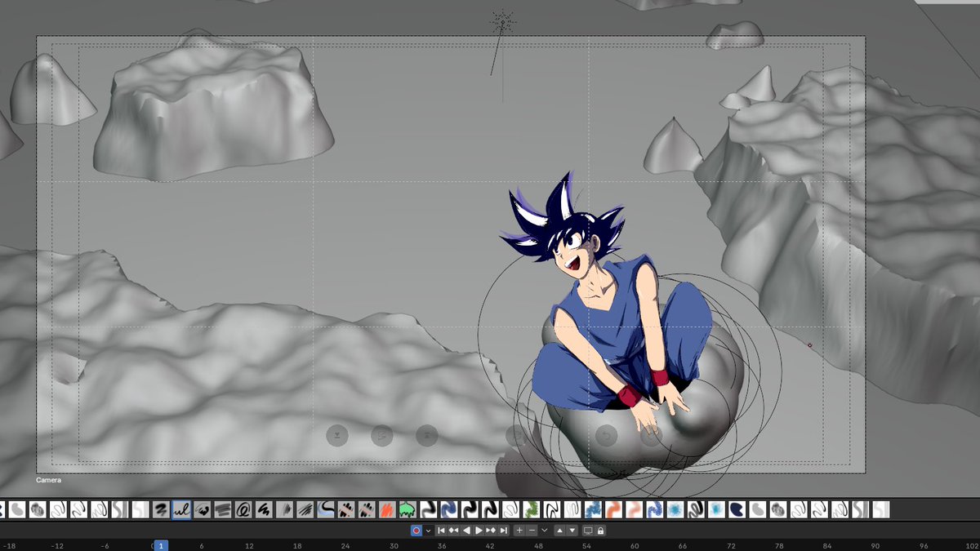Pick the pale cyan soft burst brush
The image size is (980, 551).
coord(716,510)
